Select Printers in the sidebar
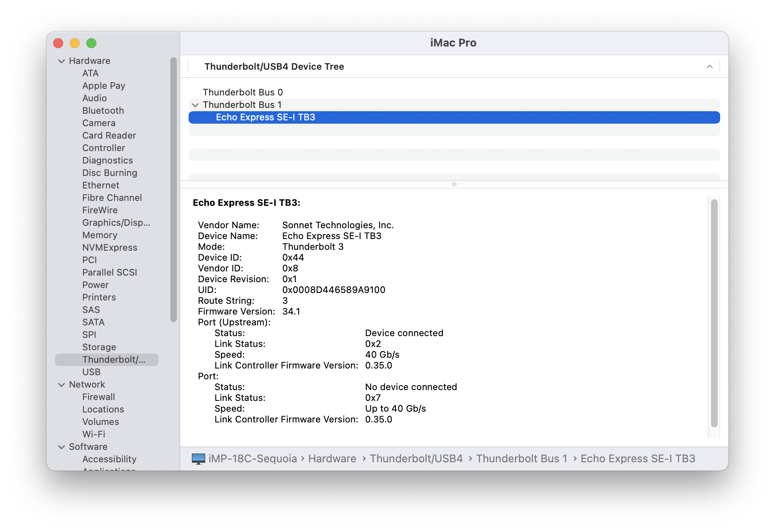 [x=99, y=298]
